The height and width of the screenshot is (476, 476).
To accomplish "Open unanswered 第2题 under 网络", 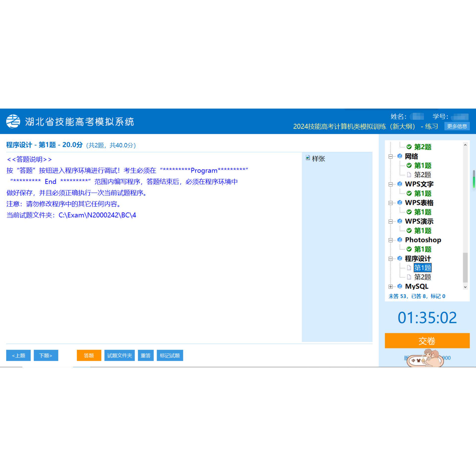I will (x=422, y=175).
